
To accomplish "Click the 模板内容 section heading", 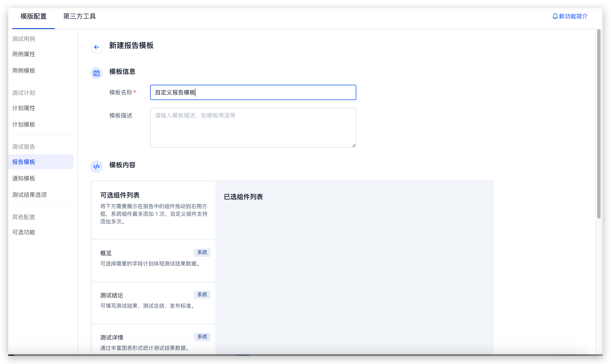I will click(122, 165).
